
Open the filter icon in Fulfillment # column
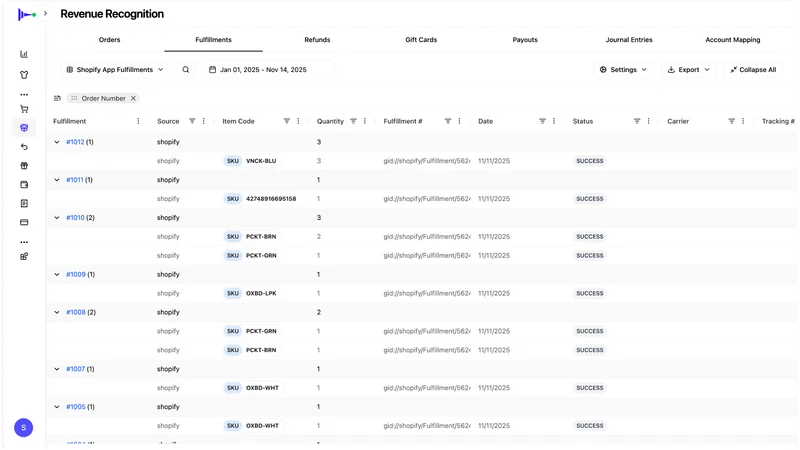pos(448,121)
